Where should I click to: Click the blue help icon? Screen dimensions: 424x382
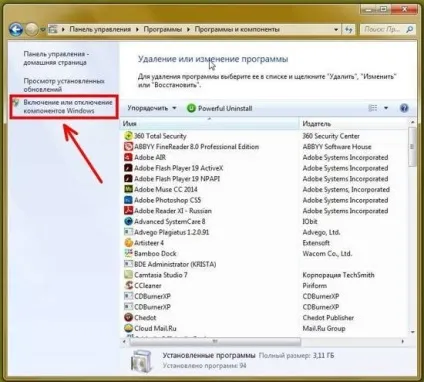point(404,108)
